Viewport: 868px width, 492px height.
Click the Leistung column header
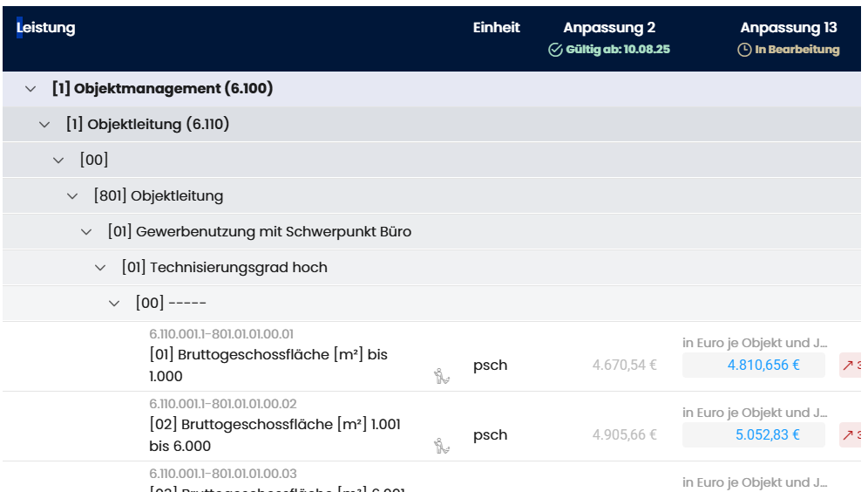(x=47, y=28)
